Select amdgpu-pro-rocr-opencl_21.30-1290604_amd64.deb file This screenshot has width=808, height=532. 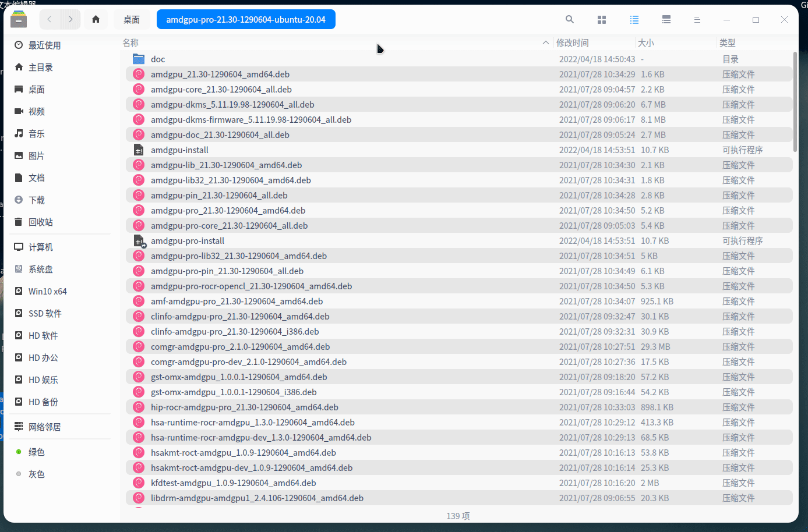coord(459,286)
